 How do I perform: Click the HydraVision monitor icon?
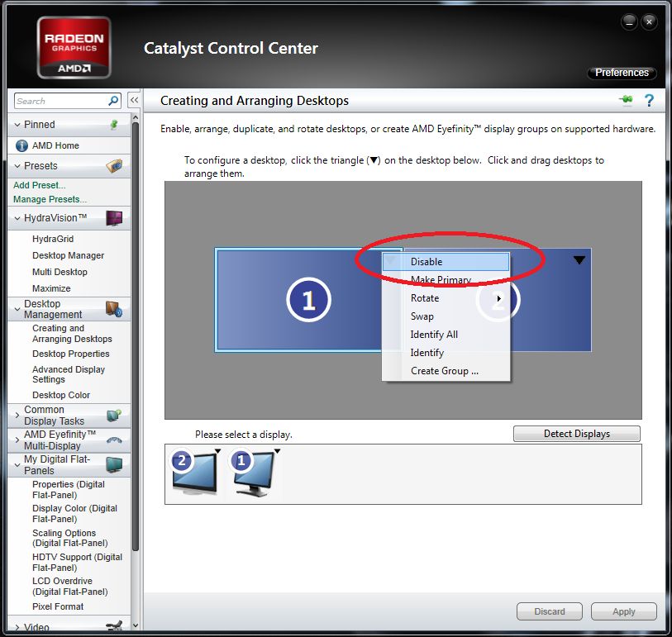click(x=114, y=218)
